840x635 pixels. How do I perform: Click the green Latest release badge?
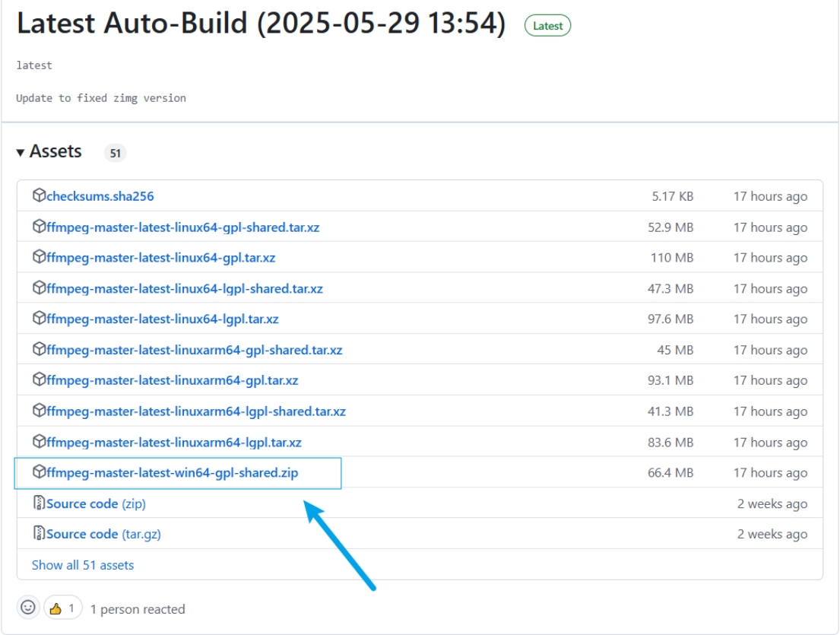pyautogui.click(x=547, y=26)
